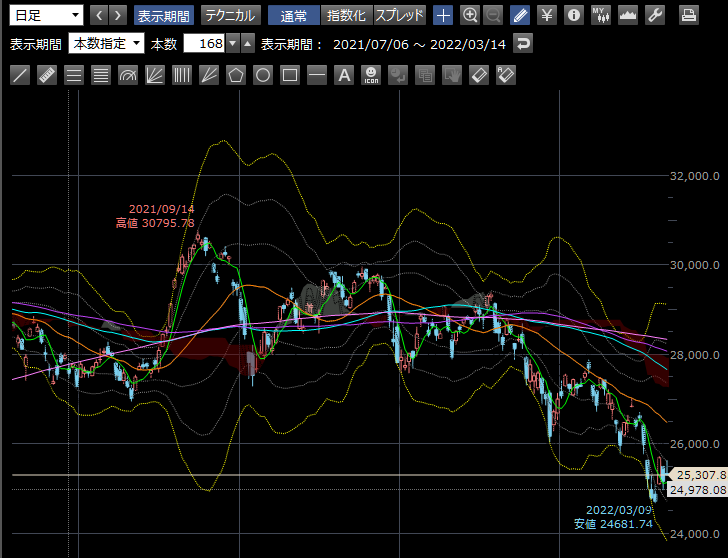728x558 pixels.
Task: Click the 本数 input field showing 168
Action: 204,44
